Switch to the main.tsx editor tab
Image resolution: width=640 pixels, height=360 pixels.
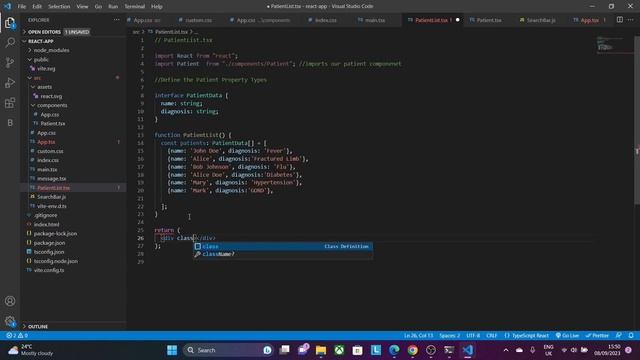click(374, 20)
